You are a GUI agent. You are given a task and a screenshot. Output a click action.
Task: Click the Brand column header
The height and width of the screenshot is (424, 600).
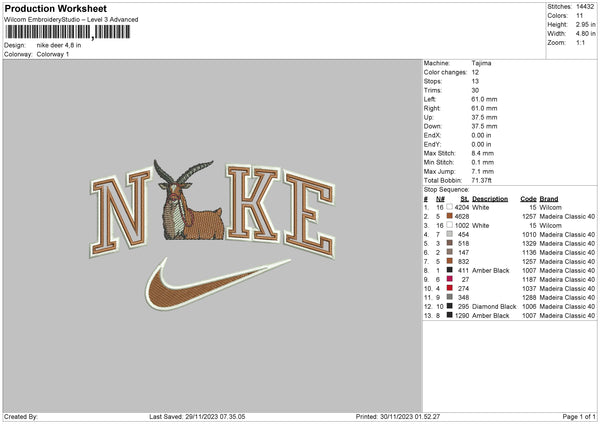(549, 199)
